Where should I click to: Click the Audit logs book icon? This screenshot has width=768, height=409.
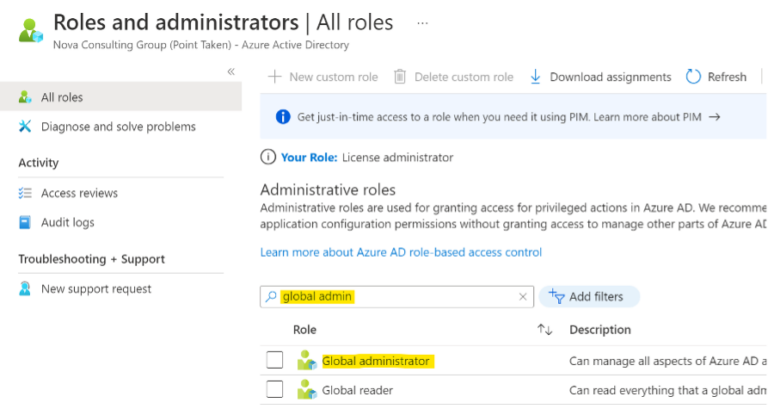click(x=25, y=222)
